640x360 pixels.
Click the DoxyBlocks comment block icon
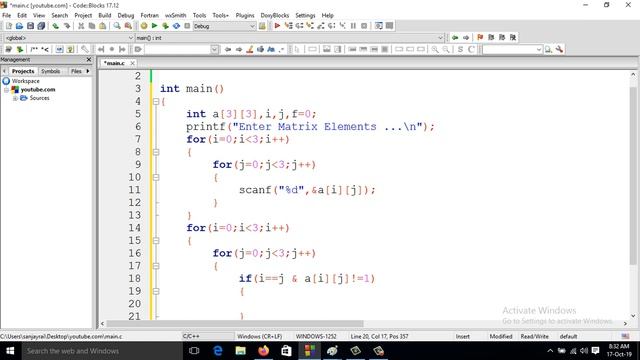click(34, 49)
